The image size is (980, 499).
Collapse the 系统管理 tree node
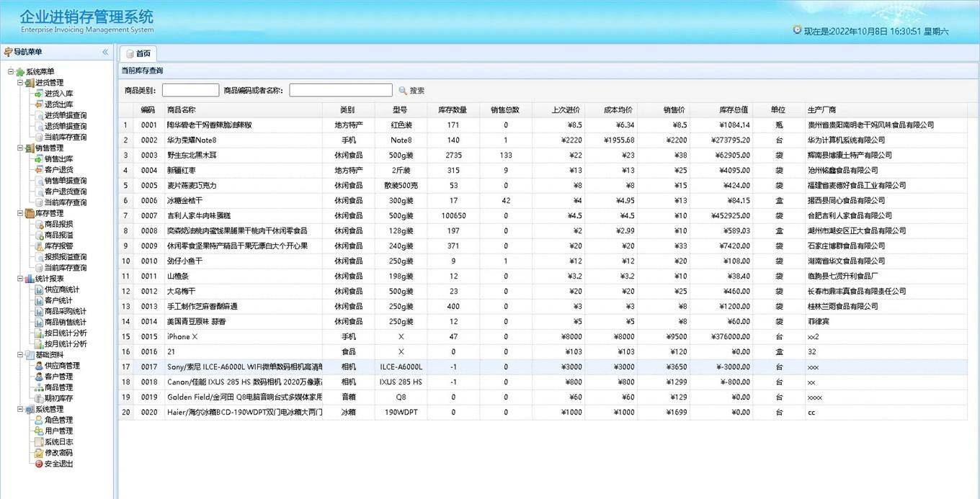point(20,409)
